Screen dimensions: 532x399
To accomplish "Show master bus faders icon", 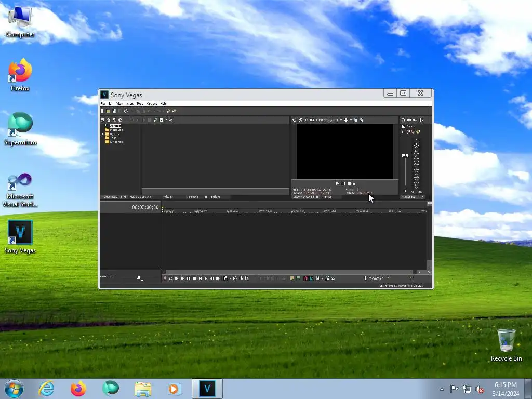I will (x=421, y=120).
